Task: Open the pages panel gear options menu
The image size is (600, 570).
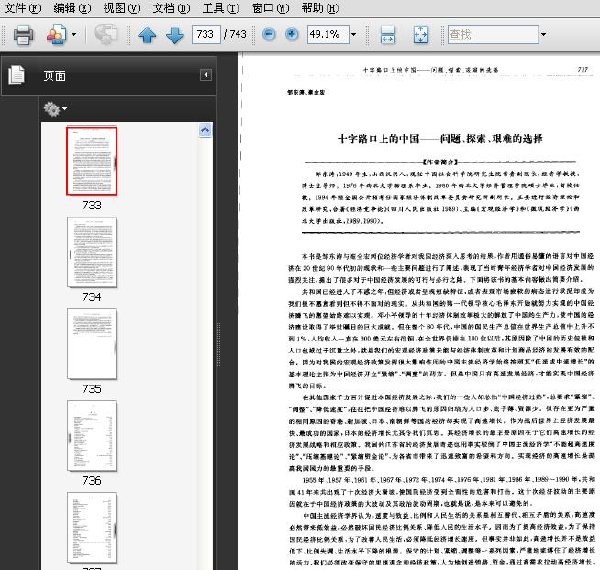Action: click(x=55, y=109)
